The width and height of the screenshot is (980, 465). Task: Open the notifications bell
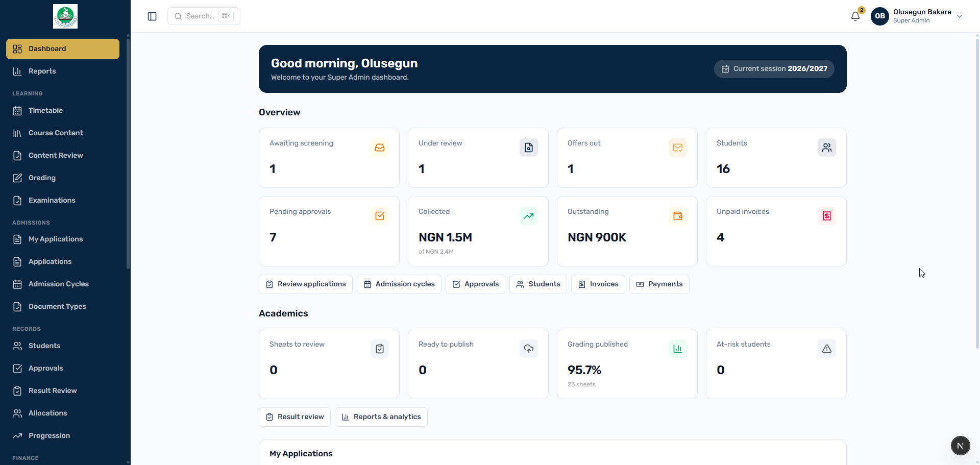[x=855, y=16]
